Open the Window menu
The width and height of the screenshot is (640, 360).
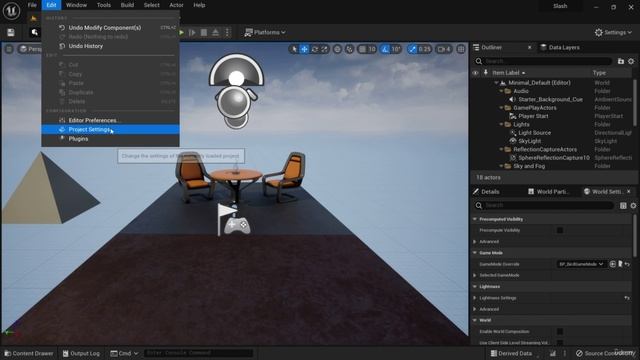click(76, 5)
